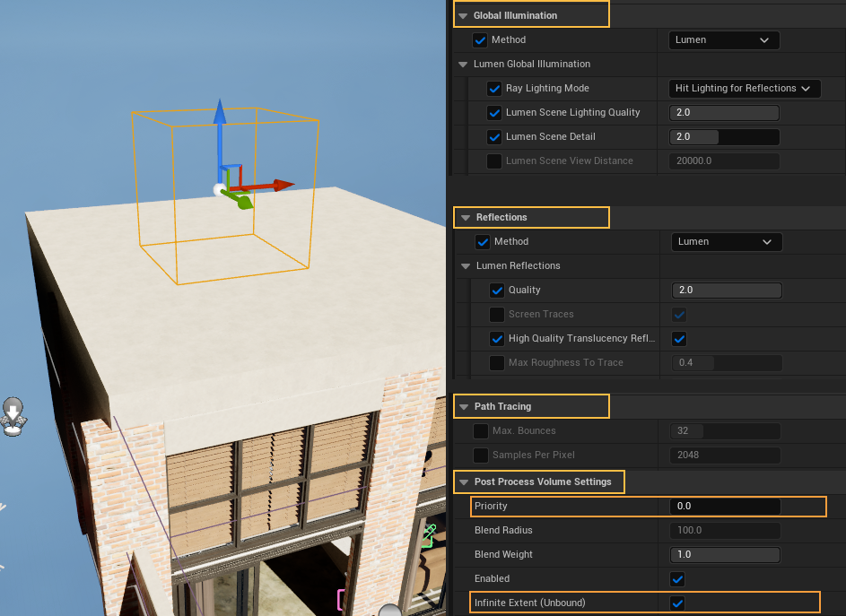Open the Hit Lighting for Reflections dropdown
846x616 pixels.
point(744,89)
